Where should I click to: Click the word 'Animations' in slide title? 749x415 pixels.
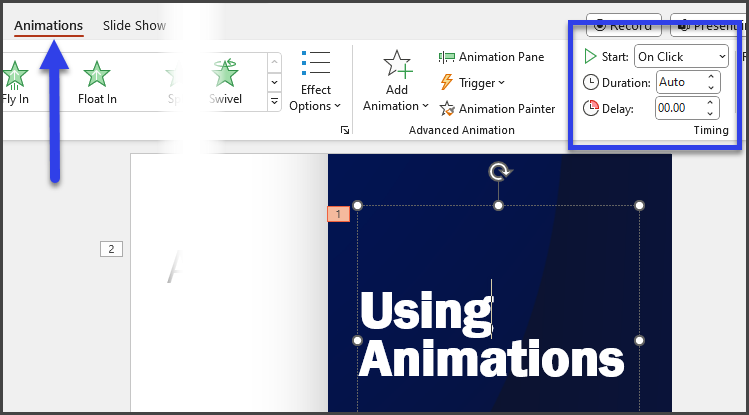492,359
